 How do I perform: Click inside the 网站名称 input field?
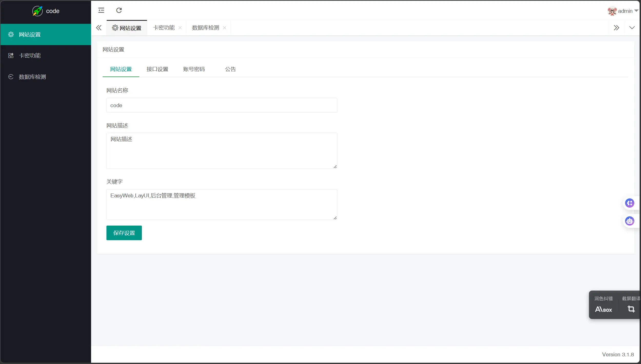pos(221,105)
